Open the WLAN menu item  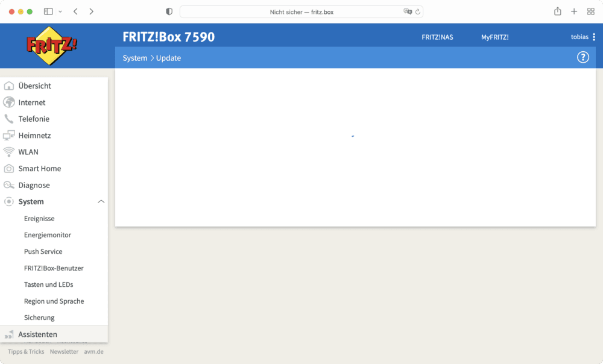tap(28, 152)
